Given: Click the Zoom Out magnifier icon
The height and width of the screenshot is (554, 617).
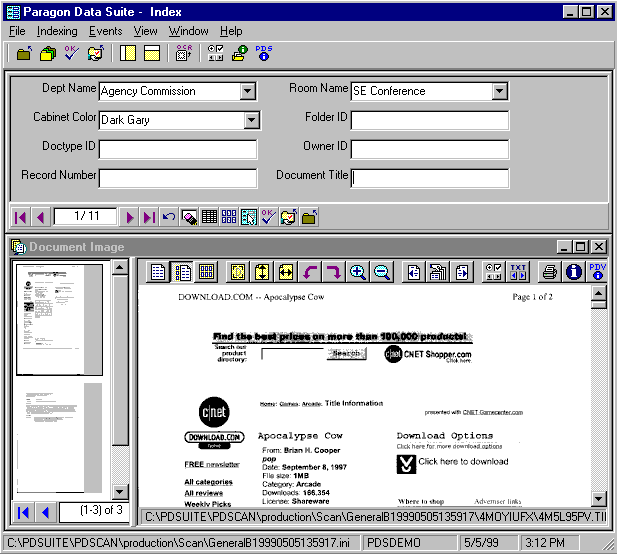Looking at the screenshot, I should 381,272.
